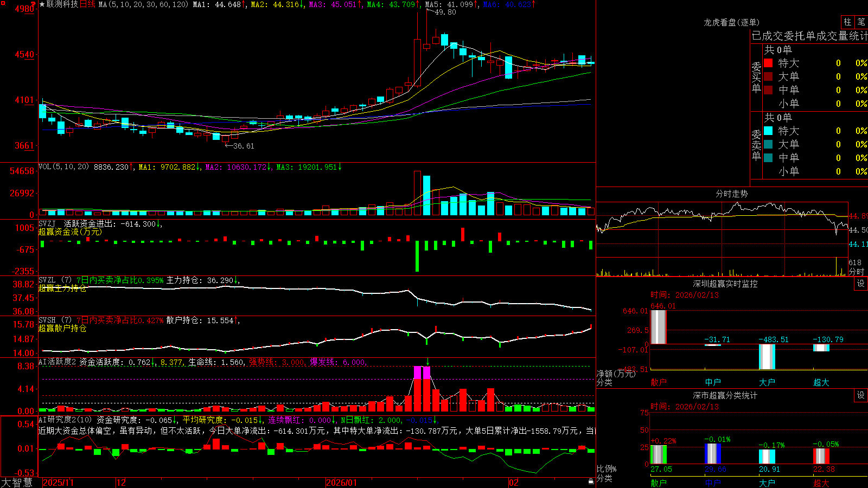Click the 4540 price axis label

point(24,54)
